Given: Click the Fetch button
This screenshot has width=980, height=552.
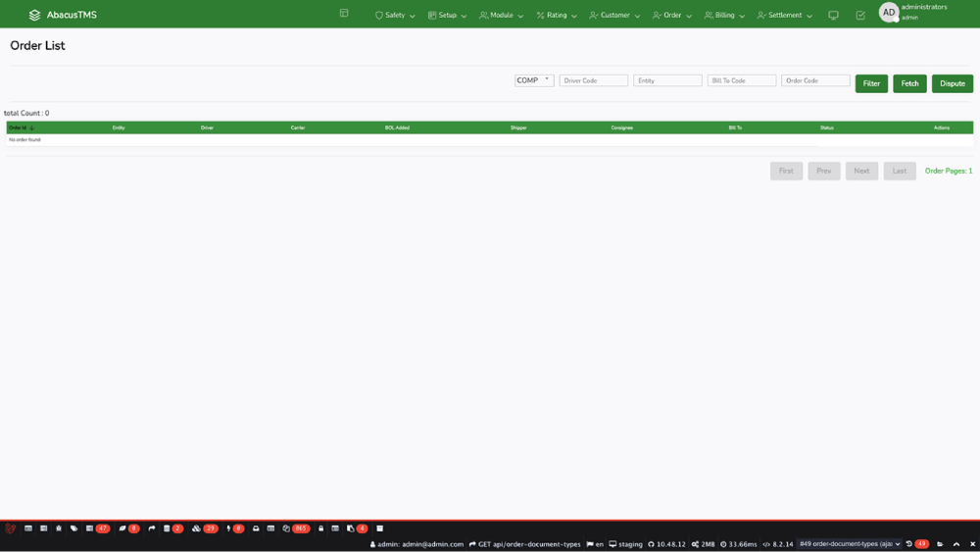Looking at the screenshot, I should point(909,83).
